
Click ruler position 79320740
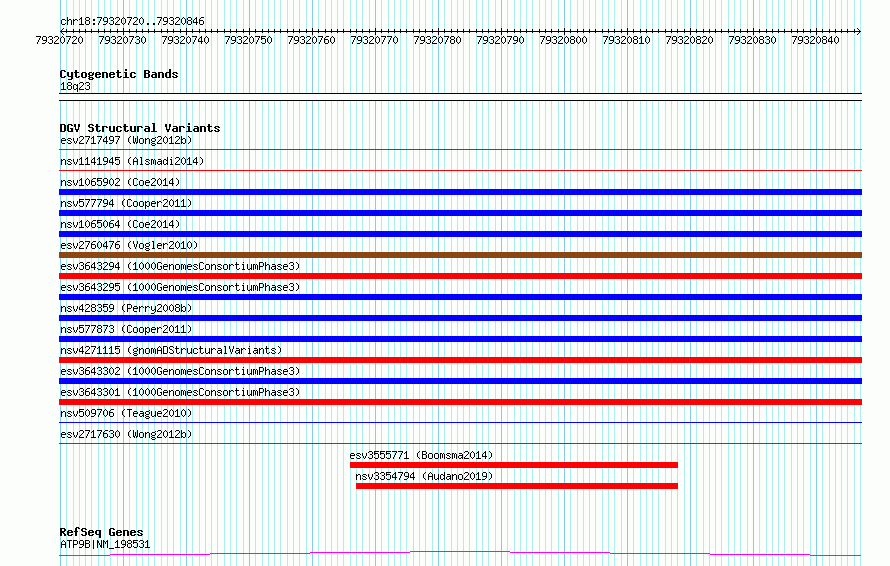pyautogui.click(x=185, y=40)
